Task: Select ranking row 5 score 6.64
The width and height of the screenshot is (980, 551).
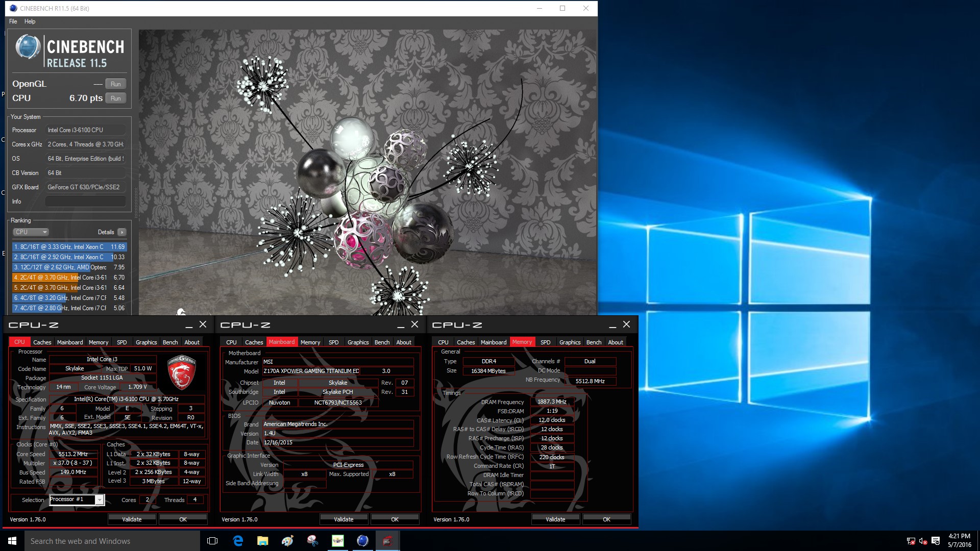Action: click(69, 288)
